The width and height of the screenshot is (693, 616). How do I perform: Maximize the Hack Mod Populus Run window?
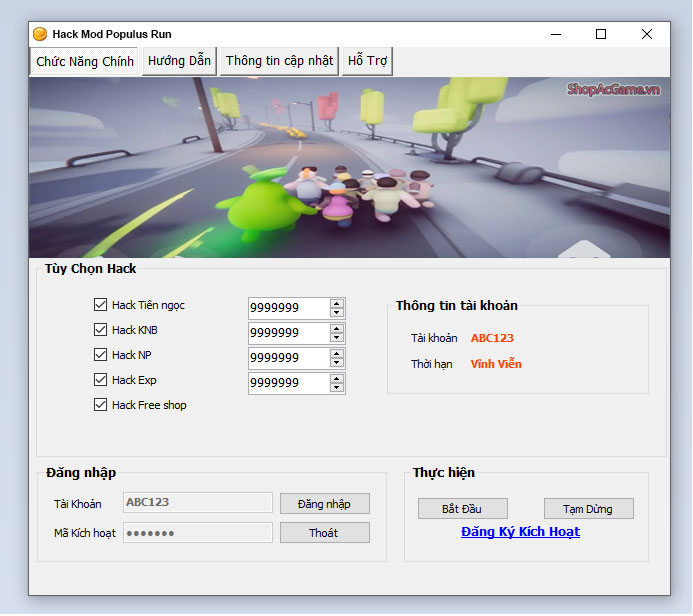(601, 34)
